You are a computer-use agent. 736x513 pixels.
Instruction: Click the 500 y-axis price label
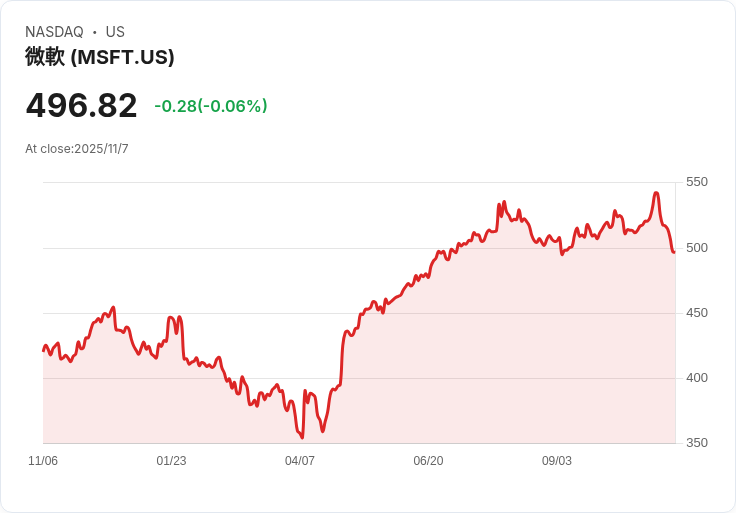click(x=697, y=248)
